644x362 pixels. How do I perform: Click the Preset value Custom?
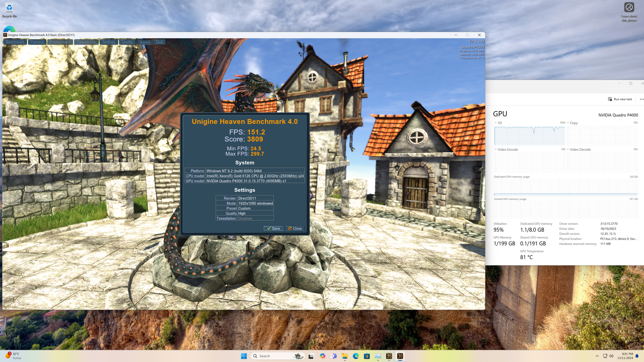pyautogui.click(x=244, y=208)
